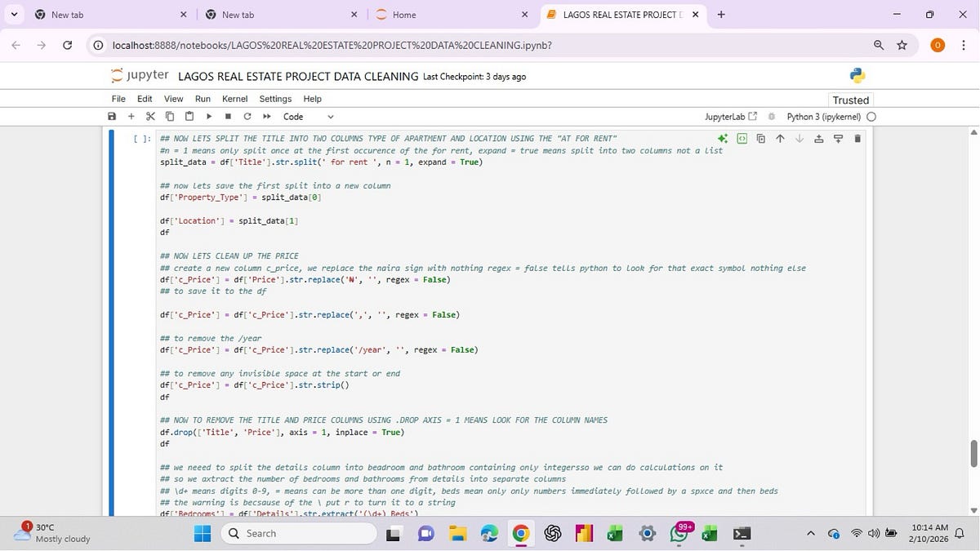
Task: Open the terminal icon in the taskbar
Action: (x=742, y=534)
